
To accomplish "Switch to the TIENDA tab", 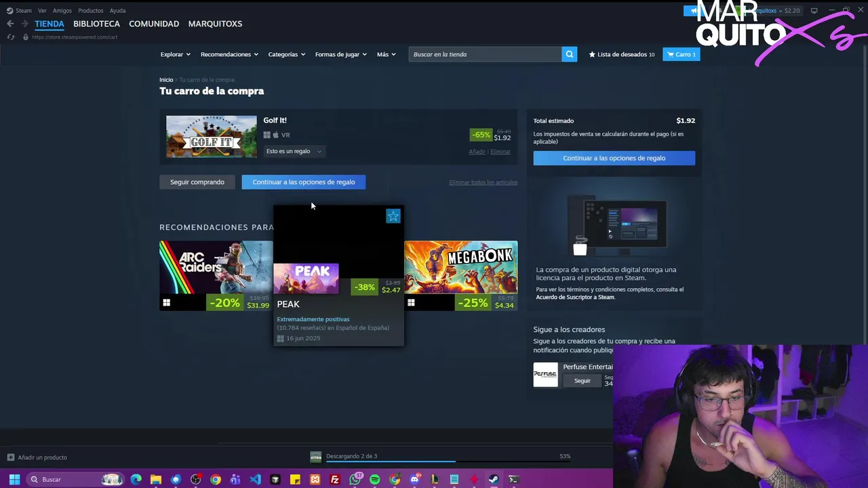I will point(50,24).
